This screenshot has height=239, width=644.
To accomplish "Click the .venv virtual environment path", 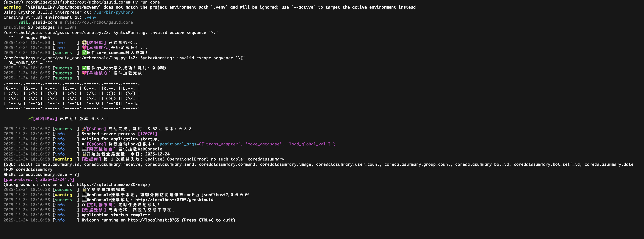I will pos(90,17).
